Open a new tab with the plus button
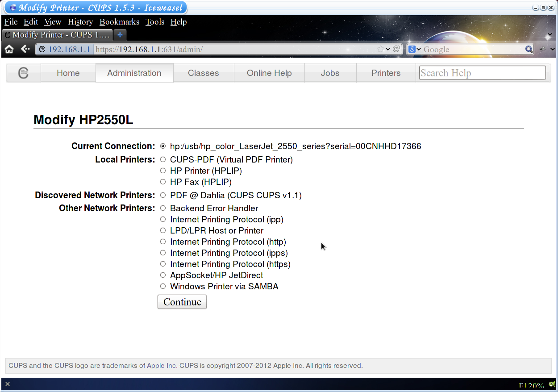The width and height of the screenshot is (558, 392). [x=120, y=34]
